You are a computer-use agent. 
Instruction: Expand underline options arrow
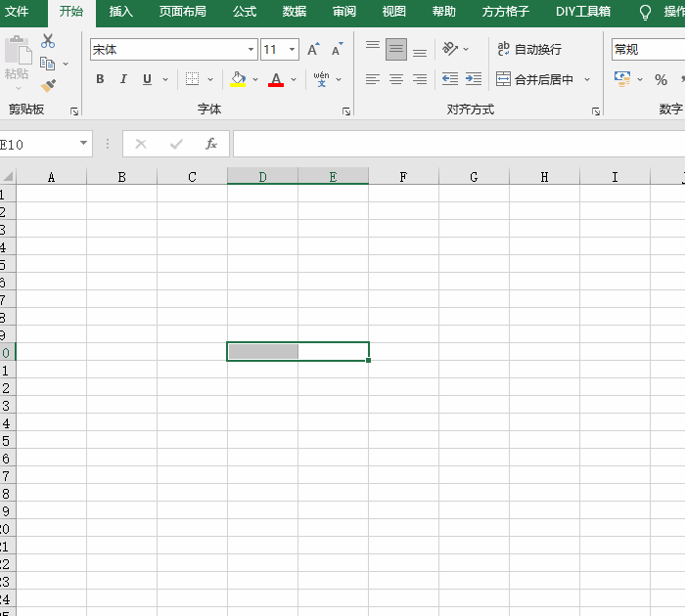165,79
